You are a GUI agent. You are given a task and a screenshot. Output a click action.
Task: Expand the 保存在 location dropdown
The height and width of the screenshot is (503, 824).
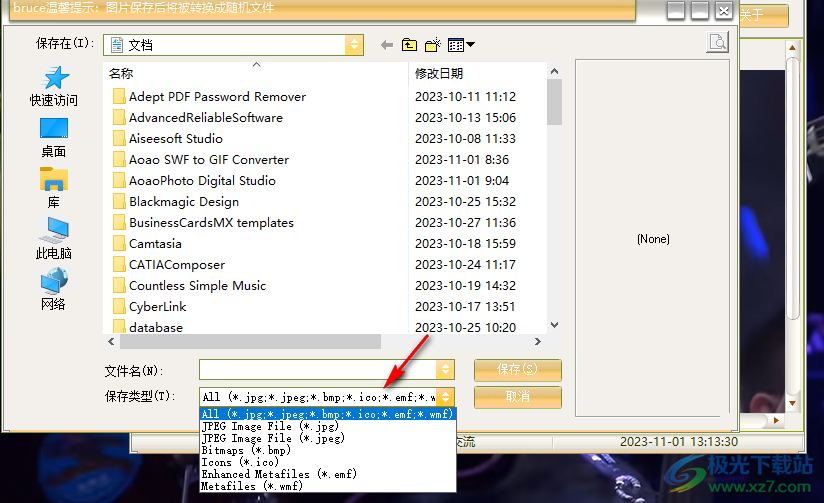[x=354, y=45]
